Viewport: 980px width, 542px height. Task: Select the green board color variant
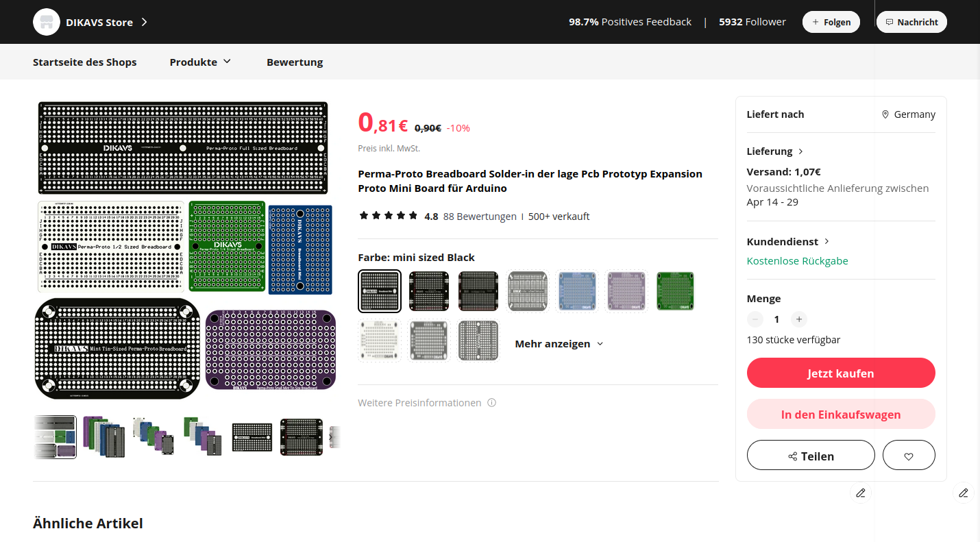tap(675, 291)
